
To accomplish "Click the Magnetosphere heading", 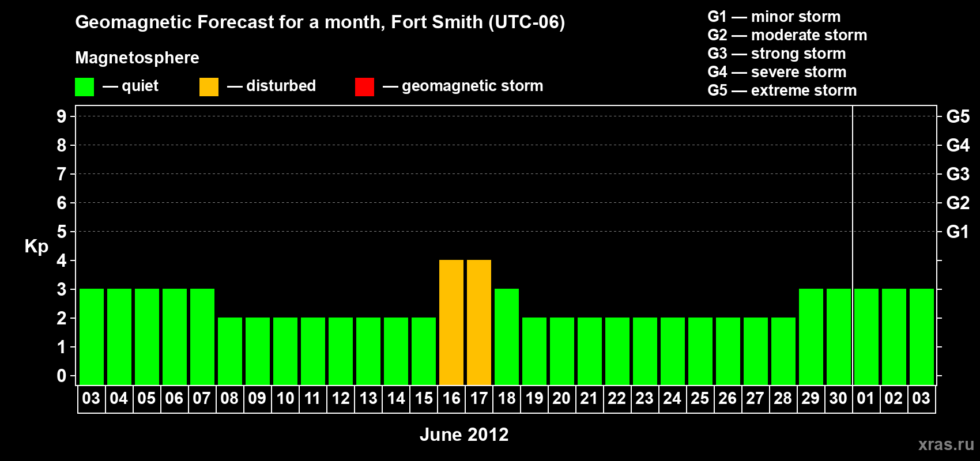I will [137, 58].
